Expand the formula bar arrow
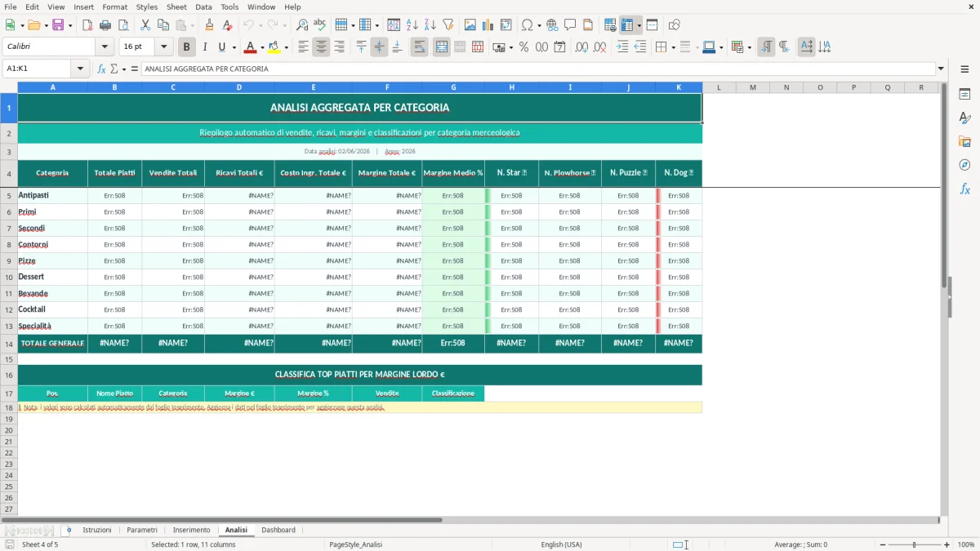Screen dimensions: 980x551 coord(941,69)
